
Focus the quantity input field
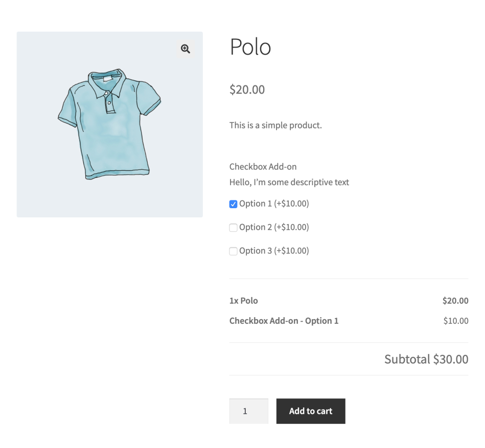pos(248,411)
